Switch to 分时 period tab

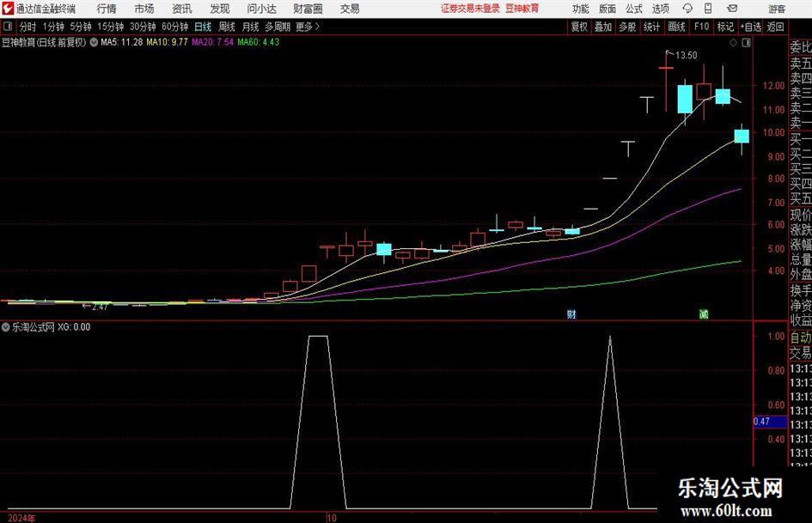(x=28, y=27)
